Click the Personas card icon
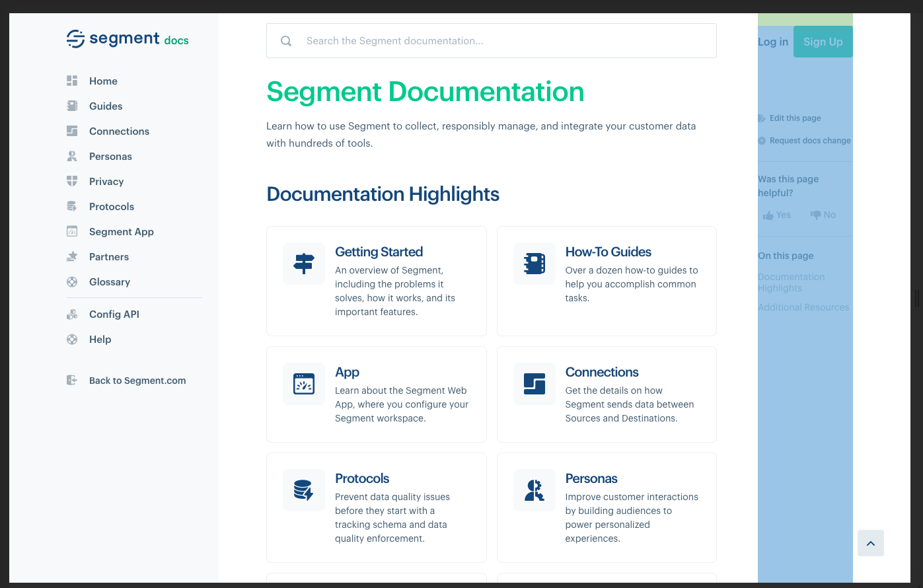 [x=535, y=490]
